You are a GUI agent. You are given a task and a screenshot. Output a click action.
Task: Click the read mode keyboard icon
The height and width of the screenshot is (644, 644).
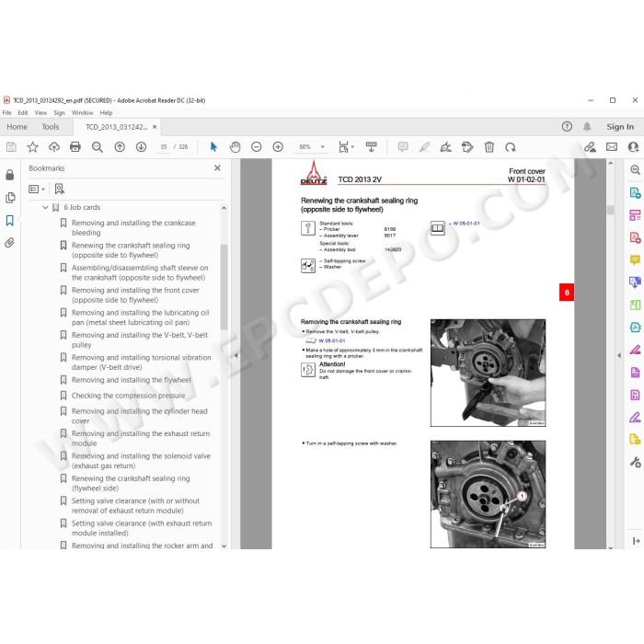(372, 147)
